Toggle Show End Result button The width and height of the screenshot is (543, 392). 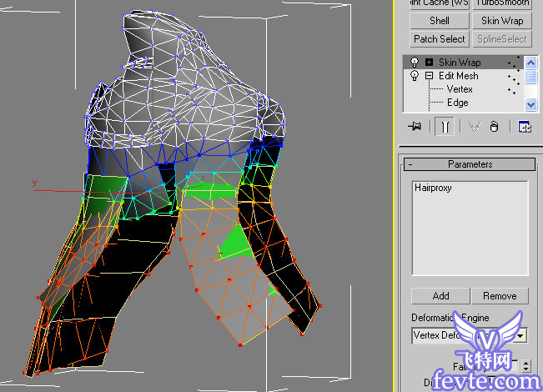(x=445, y=127)
